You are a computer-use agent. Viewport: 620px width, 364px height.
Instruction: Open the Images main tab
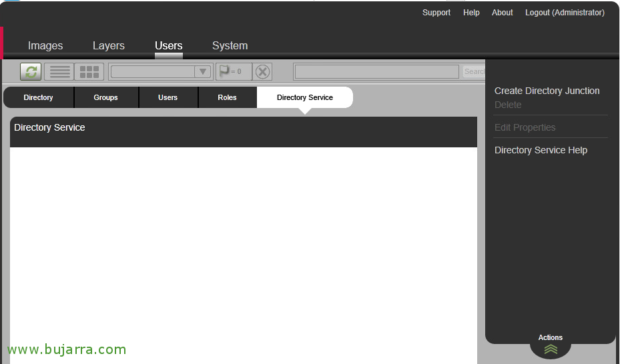click(x=45, y=46)
